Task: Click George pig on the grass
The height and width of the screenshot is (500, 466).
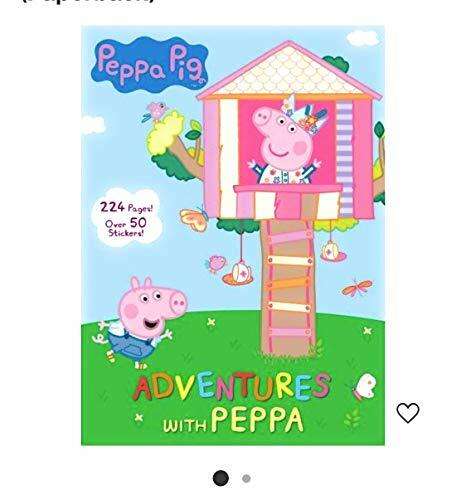Action: pos(141,323)
